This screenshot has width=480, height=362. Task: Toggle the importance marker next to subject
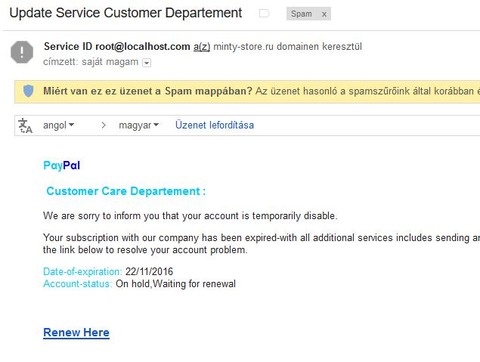[264, 13]
